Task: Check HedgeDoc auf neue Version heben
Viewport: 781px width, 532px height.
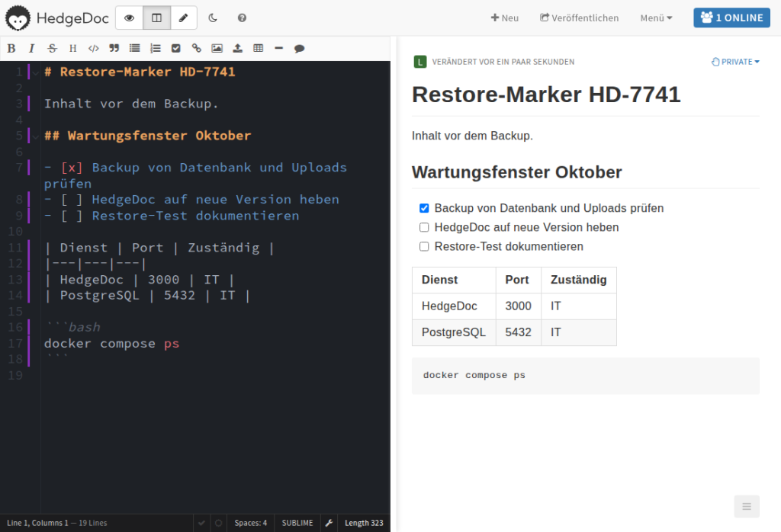Action: (x=424, y=227)
